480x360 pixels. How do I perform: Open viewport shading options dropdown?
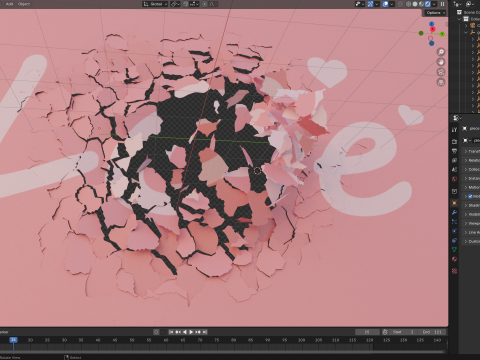click(434, 4)
